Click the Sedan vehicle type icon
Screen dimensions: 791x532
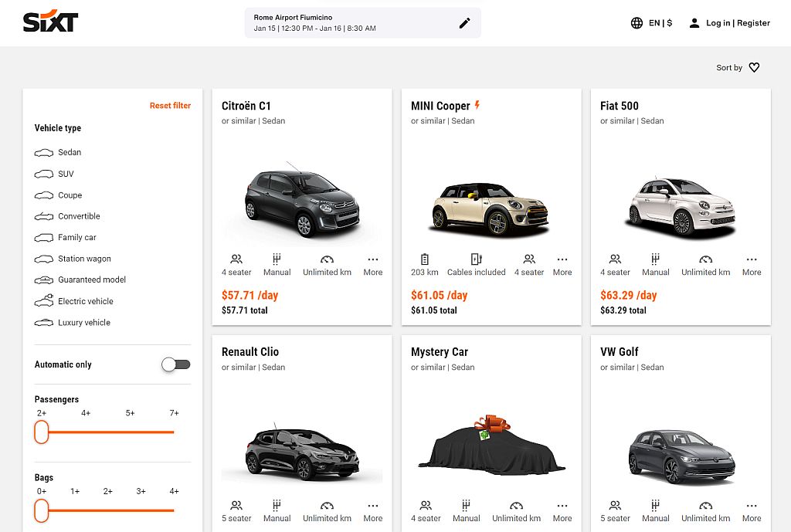[44, 152]
